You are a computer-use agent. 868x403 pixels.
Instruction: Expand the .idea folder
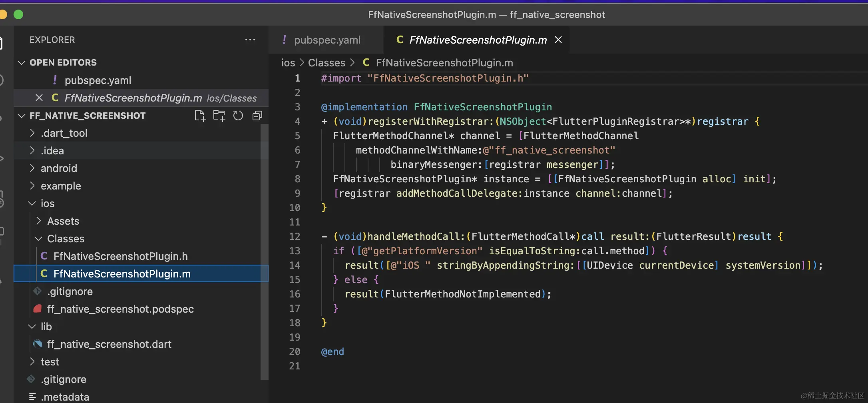tap(32, 150)
